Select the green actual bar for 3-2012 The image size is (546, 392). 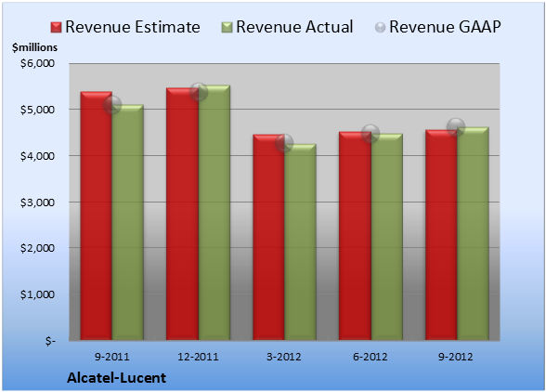[300, 242]
